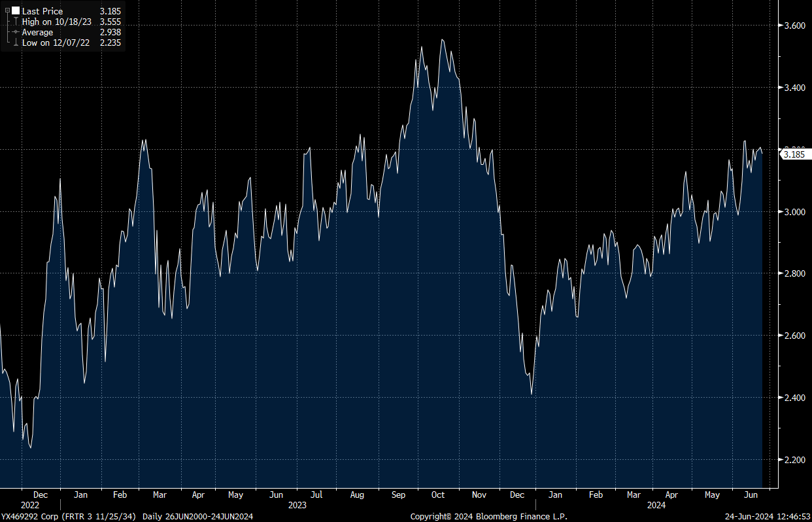Click the Jul month label on time axis
Image resolution: width=812 pixels, height=522 pixels.
(x=316, y=495)
